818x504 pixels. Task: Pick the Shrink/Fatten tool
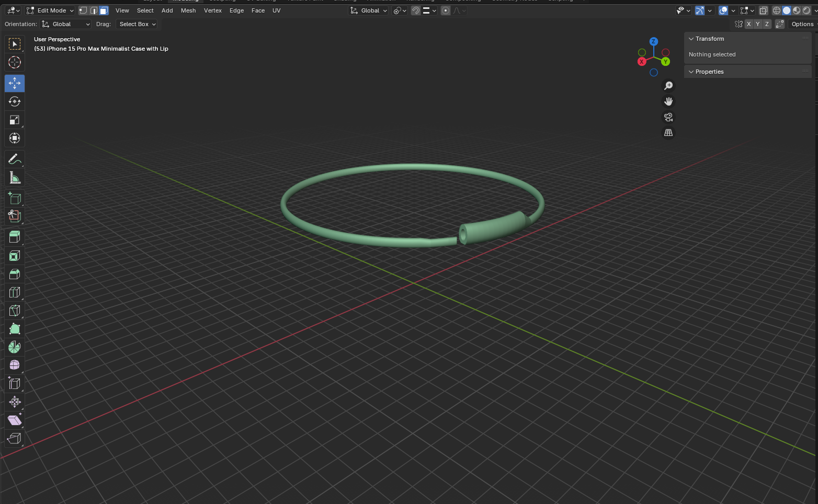click(x=15, y=402)
